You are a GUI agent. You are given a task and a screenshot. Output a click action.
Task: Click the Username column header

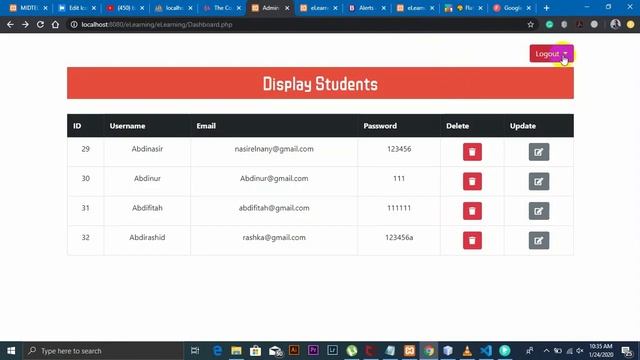click(127, 126)
